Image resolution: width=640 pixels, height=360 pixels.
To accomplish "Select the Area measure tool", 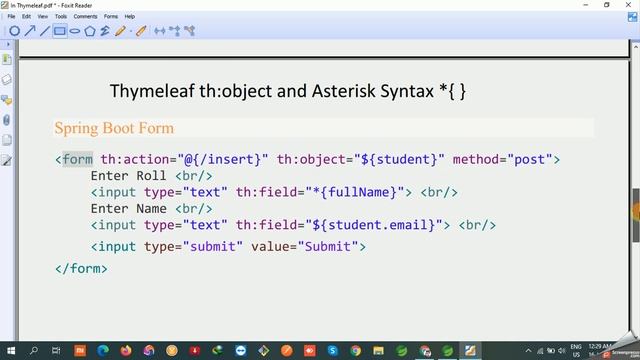I will [190, 31].
